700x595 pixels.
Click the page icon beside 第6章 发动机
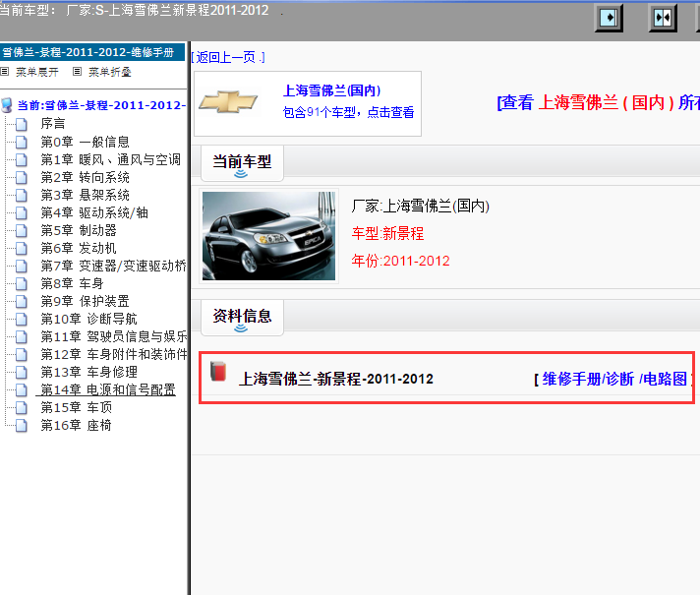(x=21, y=248)
